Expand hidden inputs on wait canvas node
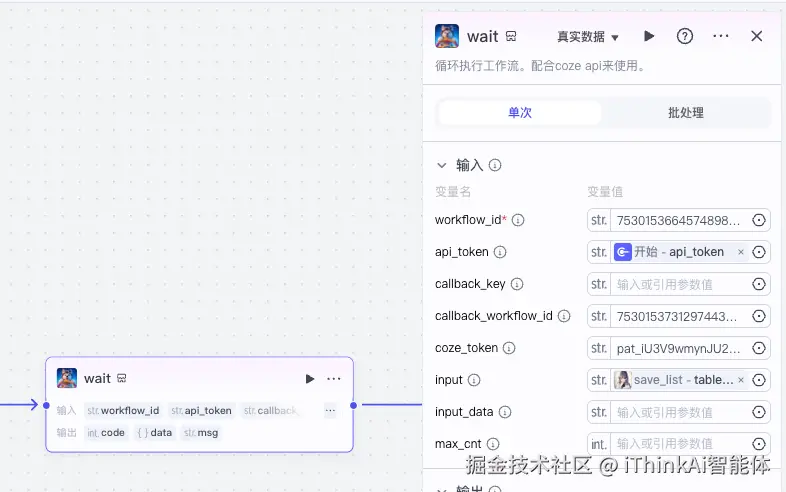Image resolution: width=786 pixels, height=492 pixels. click(x=330, y=411)
